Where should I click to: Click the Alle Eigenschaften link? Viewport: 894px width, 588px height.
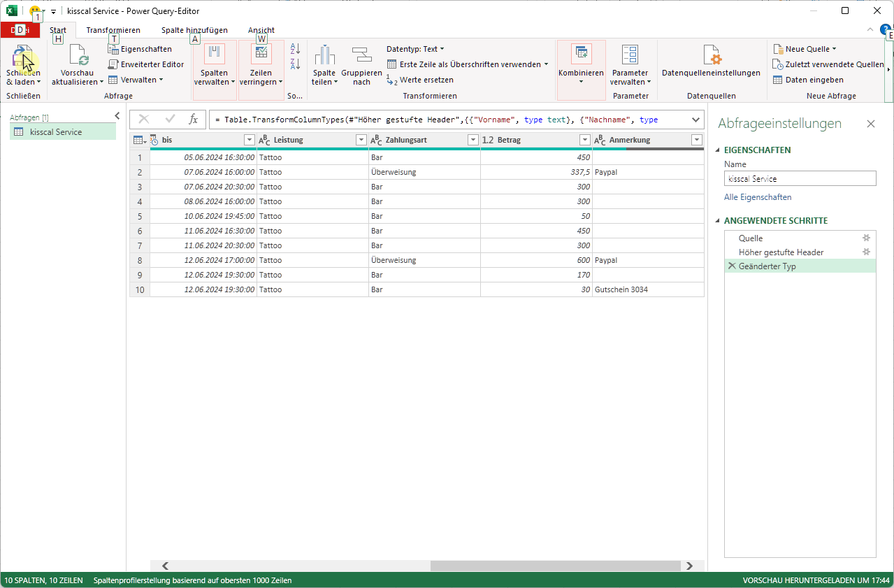[758, 197]
